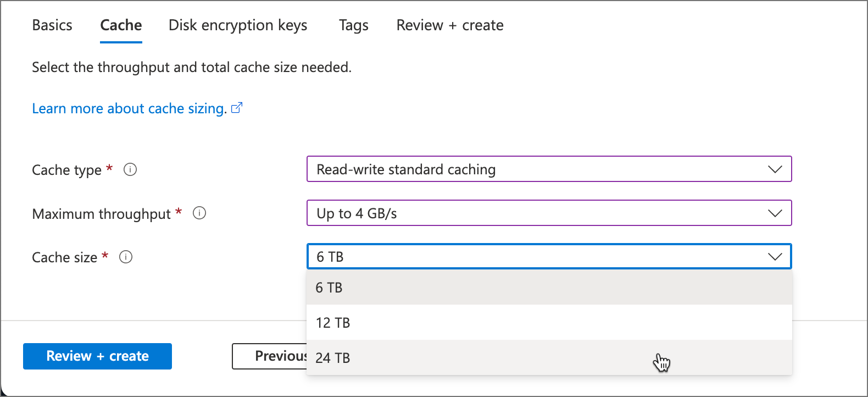The image size is (868, 397).
Task: Open the Maximum throughput selector
Action: (x=549, y=213)
